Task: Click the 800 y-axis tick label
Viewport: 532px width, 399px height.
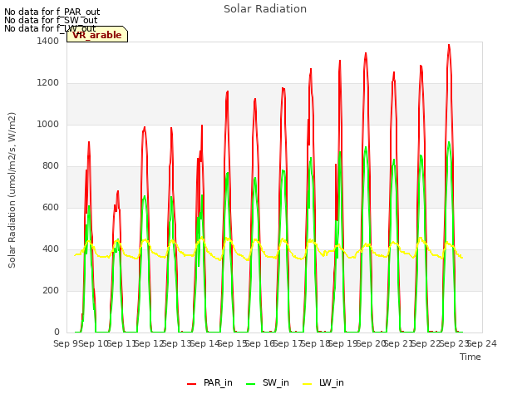Action: point(51,166)
